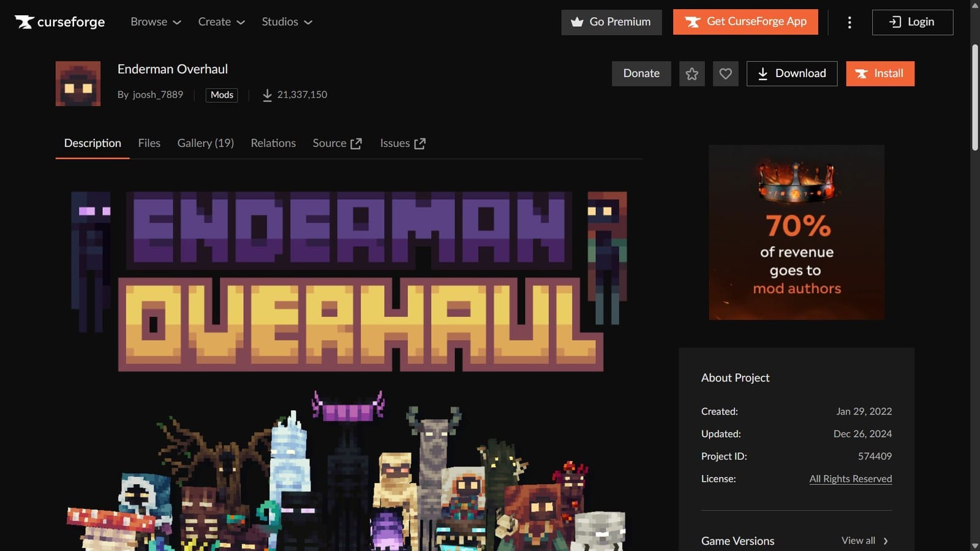Select the Relations tab
Viewport: 980px width, 551px height.
point(273,143)
